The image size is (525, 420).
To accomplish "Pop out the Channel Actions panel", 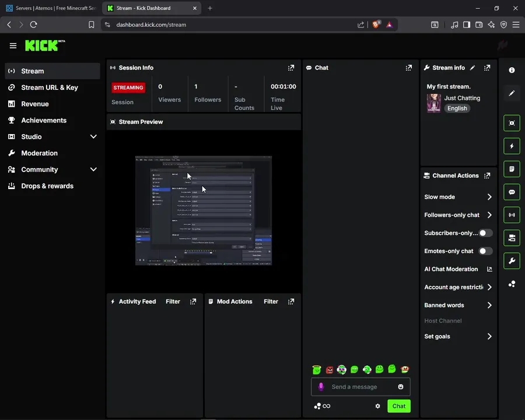I will click(487, 176).
